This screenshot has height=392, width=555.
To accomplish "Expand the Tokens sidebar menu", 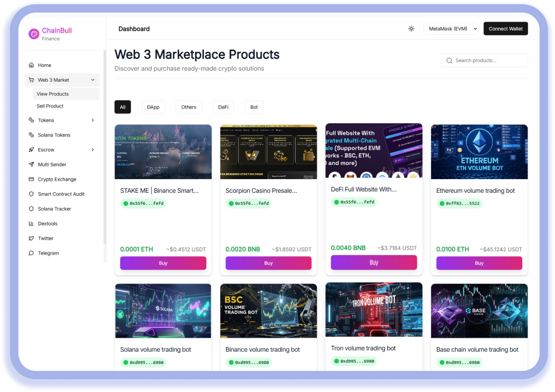I will 93,120.
